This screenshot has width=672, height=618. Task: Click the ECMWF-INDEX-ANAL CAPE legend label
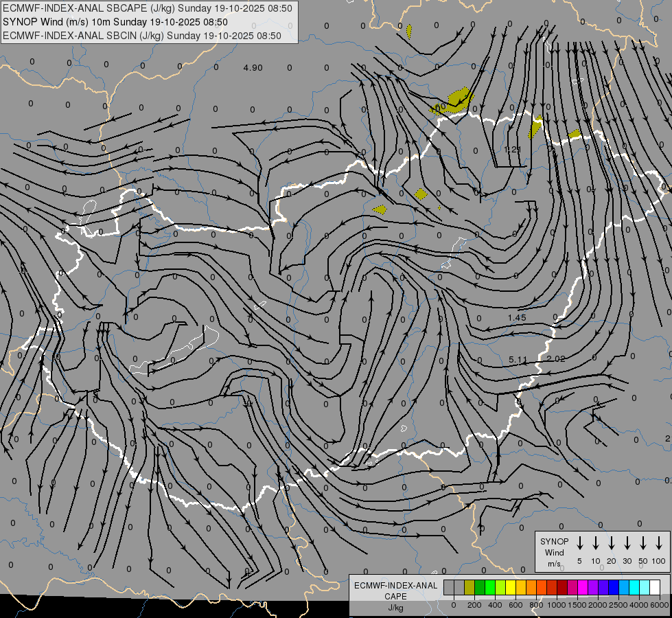pos(395,591)
